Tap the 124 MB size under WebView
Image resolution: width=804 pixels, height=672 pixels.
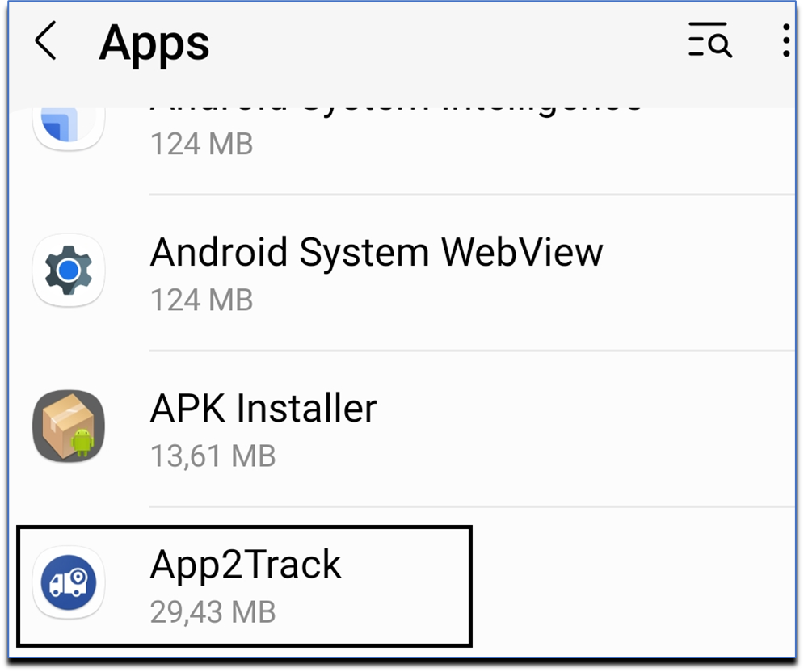click(201, 300)
